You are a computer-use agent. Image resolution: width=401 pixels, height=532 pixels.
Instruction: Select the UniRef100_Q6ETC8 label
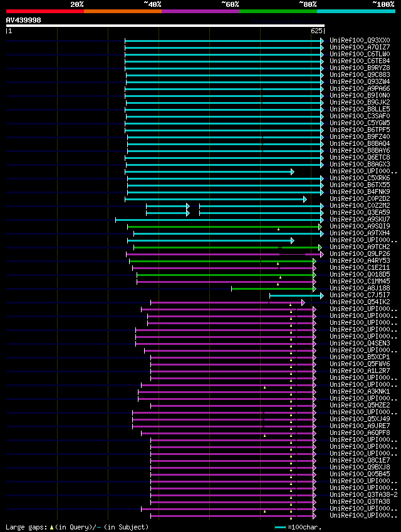(360, 158)
